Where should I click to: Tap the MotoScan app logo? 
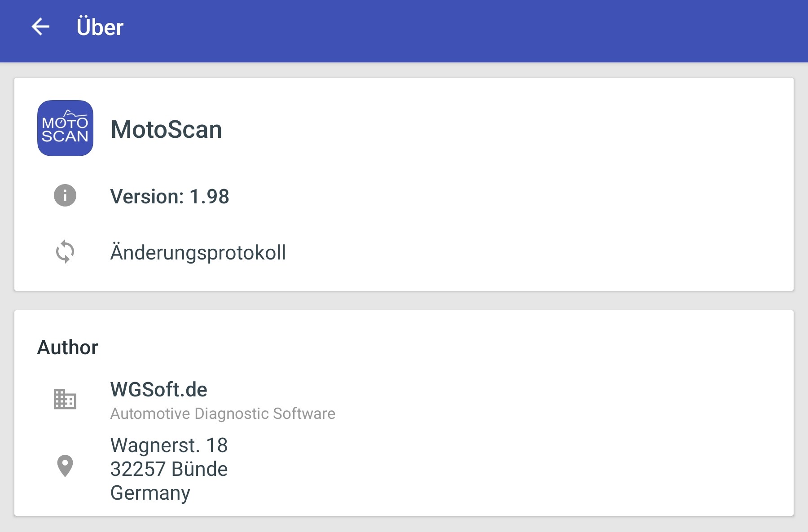pos(65,128)
